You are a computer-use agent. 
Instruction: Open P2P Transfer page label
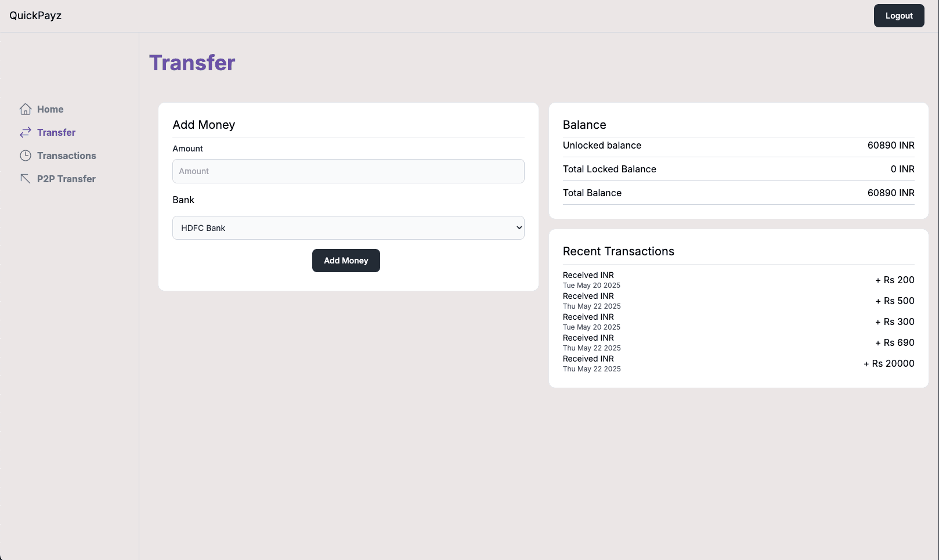click(66, 179)
